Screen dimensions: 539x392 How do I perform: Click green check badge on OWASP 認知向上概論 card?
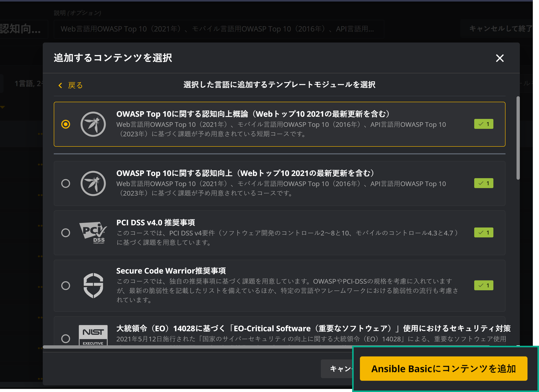484,124
